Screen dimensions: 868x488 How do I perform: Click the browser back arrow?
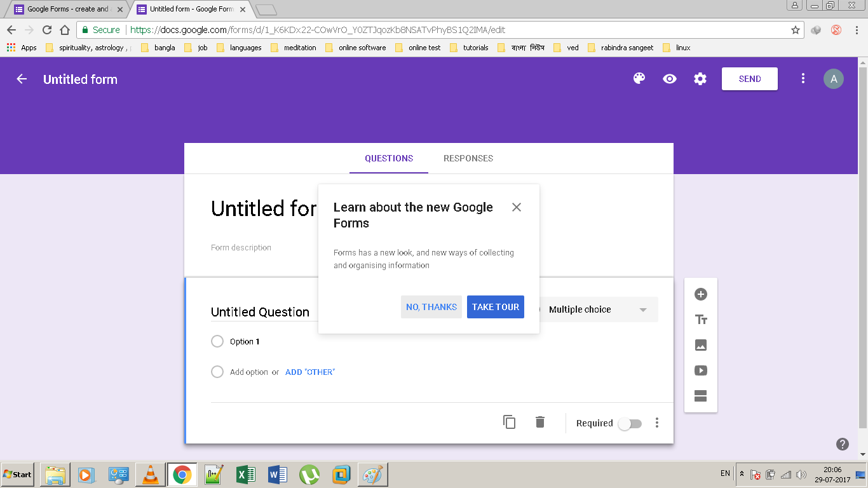(x=11, y=30)
